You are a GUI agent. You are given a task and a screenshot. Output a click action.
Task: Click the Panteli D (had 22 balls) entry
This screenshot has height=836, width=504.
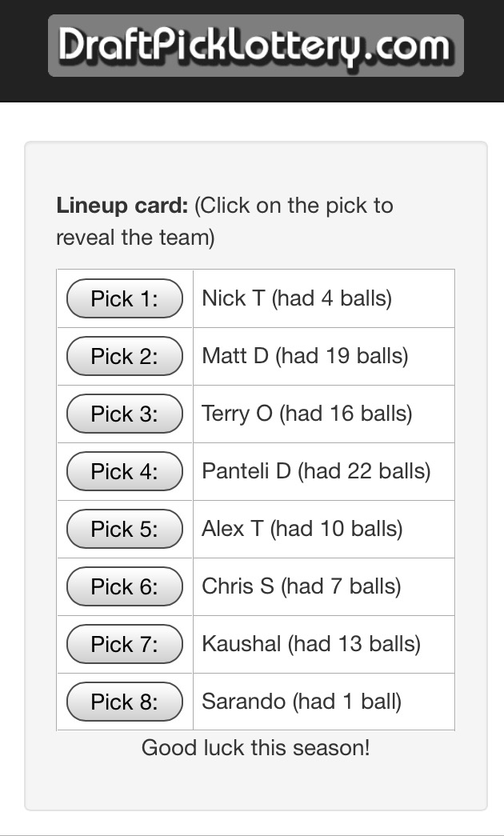click(316, 471)
